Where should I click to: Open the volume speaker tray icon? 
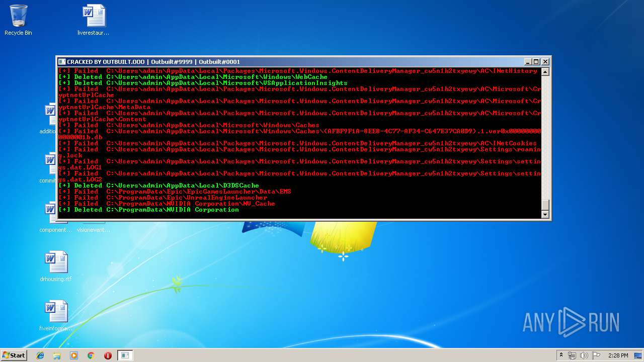(584, 355)
